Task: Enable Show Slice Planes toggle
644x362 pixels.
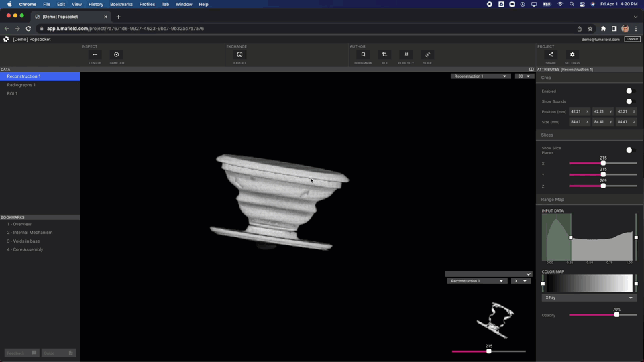Action: (x=629, y=150)
